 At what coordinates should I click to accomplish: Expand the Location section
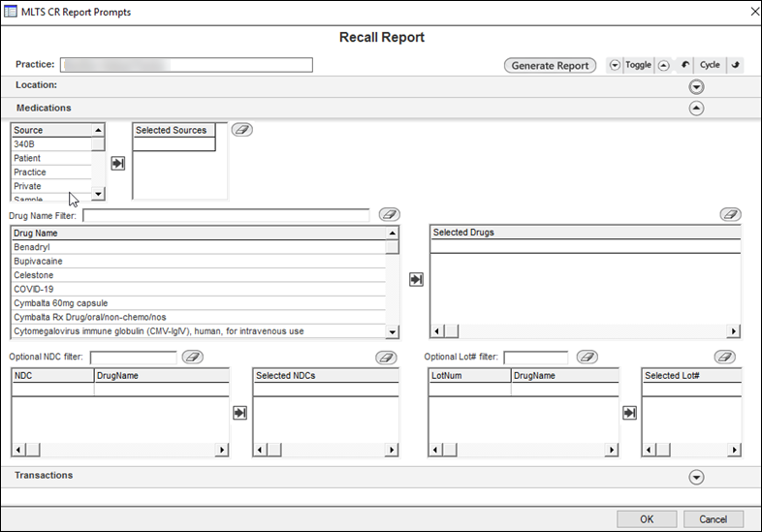pyautogui.click(x=696, y=87)
